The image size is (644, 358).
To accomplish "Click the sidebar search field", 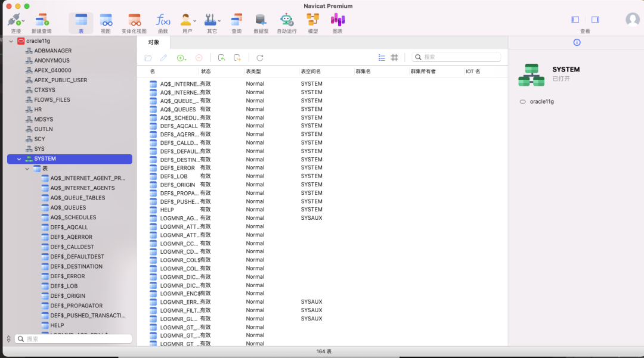I will pos(73,339).
